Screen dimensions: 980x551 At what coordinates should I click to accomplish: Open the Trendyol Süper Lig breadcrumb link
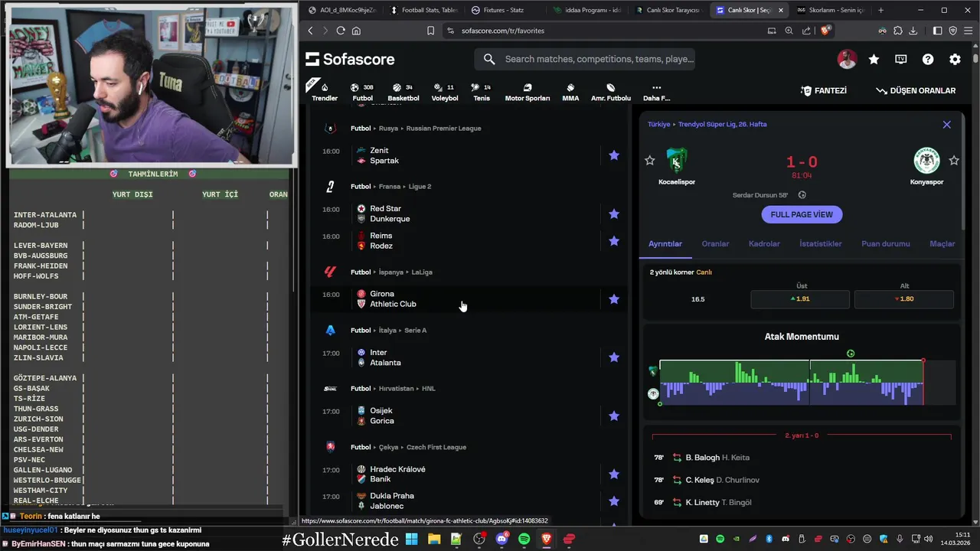[723, 124]
